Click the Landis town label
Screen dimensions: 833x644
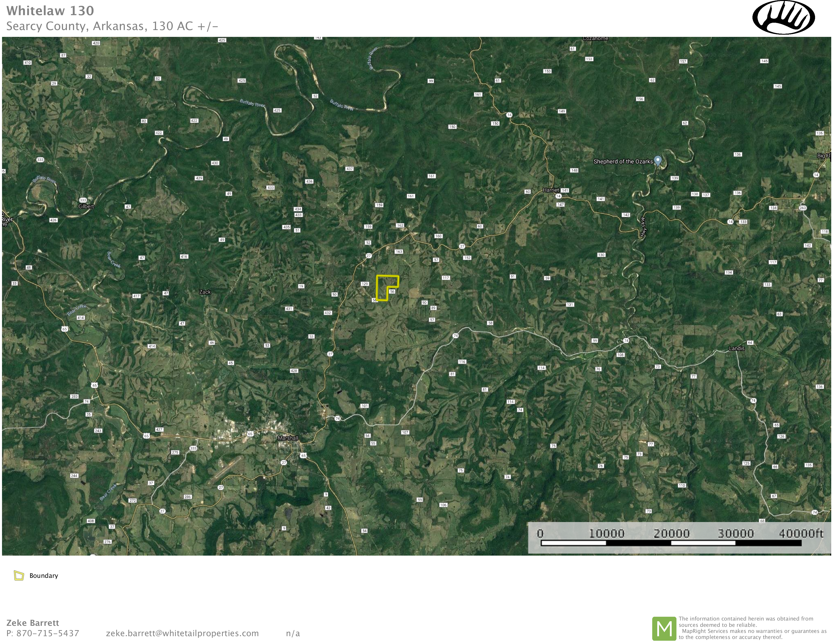(737, 348)
